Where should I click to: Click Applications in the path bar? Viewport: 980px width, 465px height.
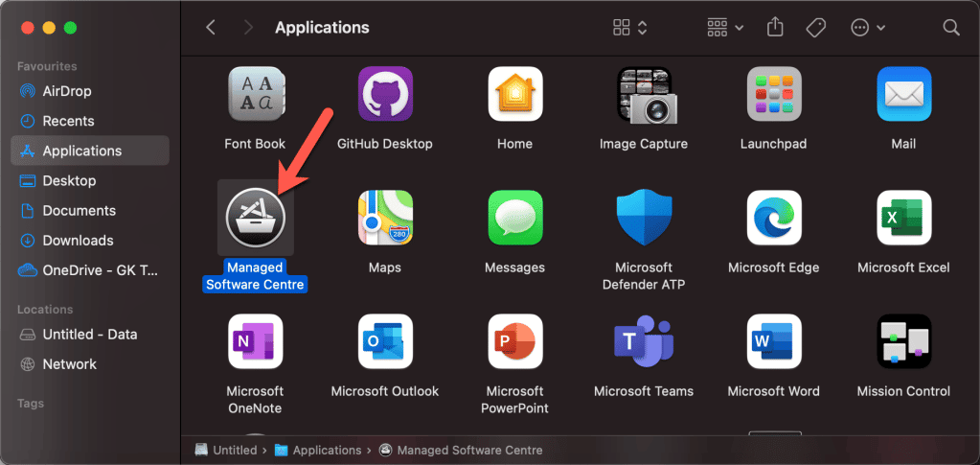click(x=318, y=450)
